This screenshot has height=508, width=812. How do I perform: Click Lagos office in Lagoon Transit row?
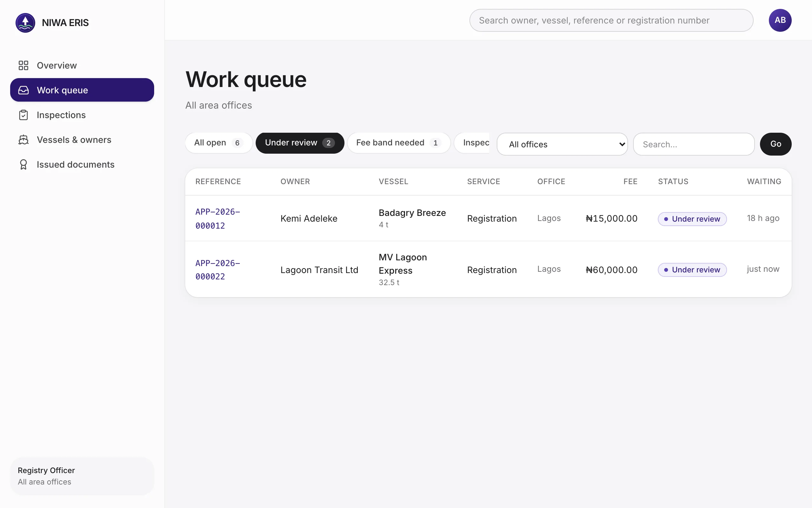pos(549,269)
